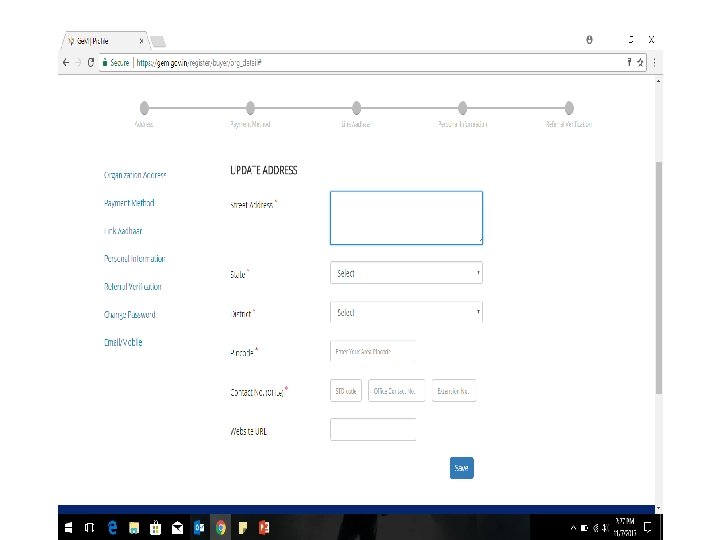Click the scrollbar up arrow

click(x=658, y=81)
